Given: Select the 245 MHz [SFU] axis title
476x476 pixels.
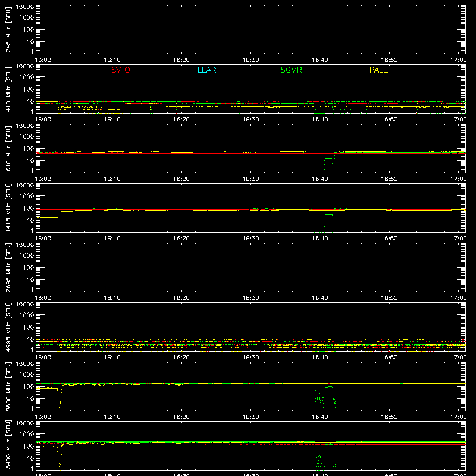Looking at the screenshot, I should click(8, 29).
